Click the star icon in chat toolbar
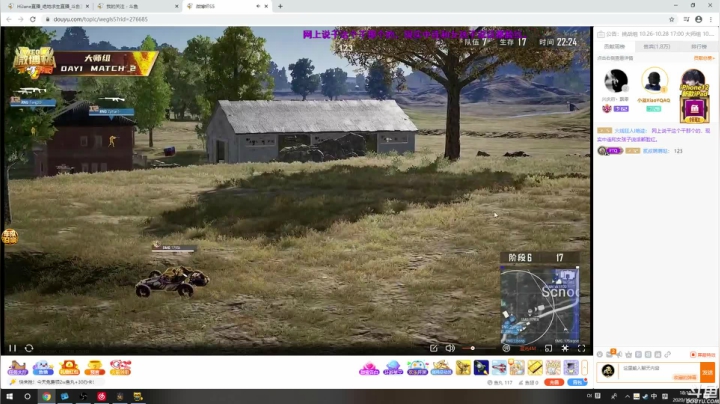This screenshot has height=404, width=720. pyautogui.click(x=629, y=354)
